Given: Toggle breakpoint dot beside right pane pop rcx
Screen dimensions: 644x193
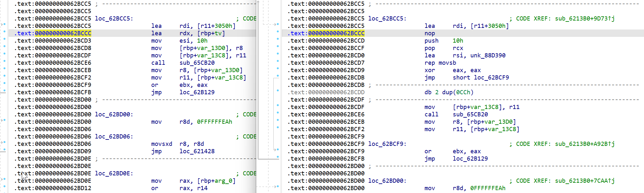Looking at the screenshot, I should 278,46.
